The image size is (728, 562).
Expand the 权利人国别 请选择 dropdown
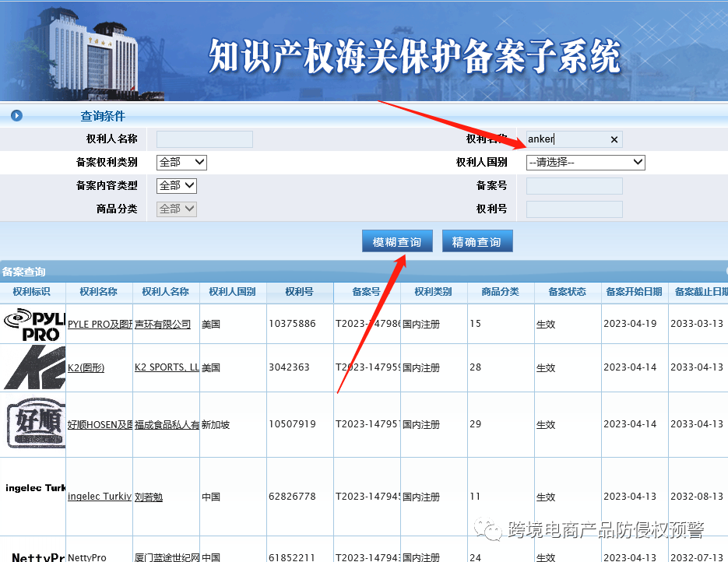click(586, 163)
